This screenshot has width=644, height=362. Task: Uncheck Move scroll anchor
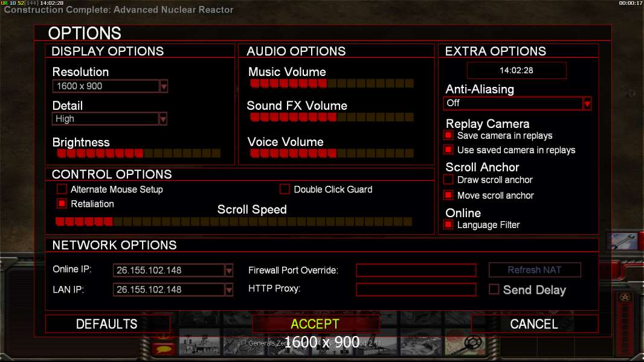pyautogui.click(x=448, y=195)
